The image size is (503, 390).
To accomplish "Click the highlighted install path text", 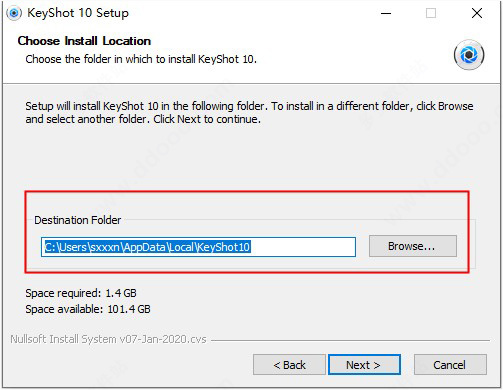I will (x=147, y=247).
